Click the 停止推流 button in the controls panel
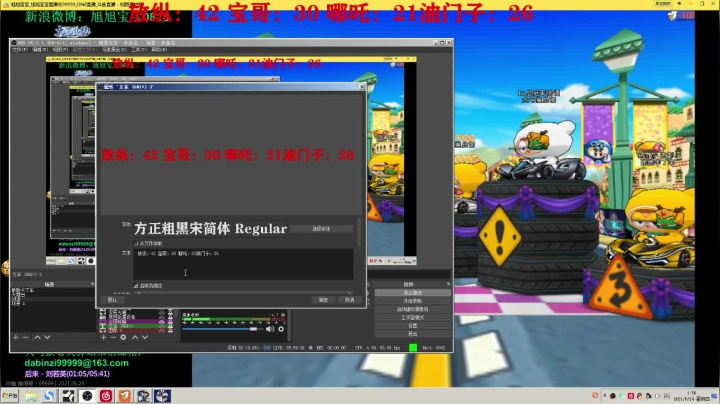Viewport: 720px width, 404px height. (412, 293)
